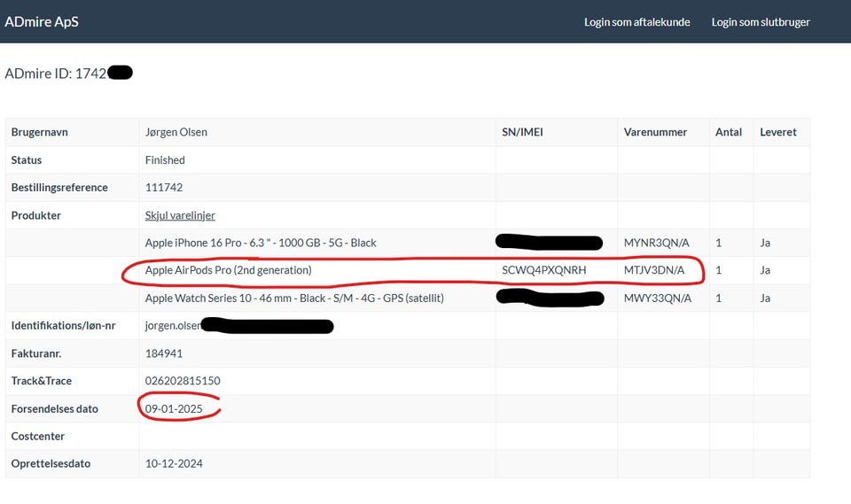The height and width of the screenshot is (504, 851).
Task: Click the Track&Trace label
Action: point(42,381)
